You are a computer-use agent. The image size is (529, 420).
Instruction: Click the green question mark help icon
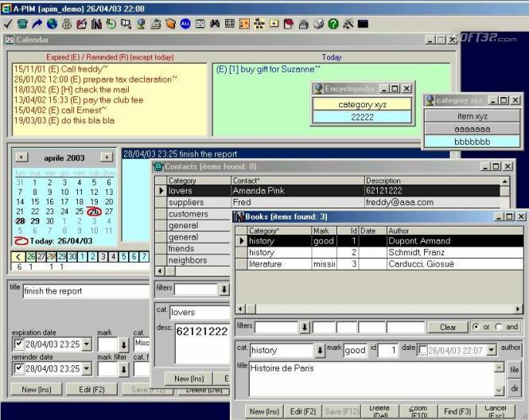[x=333, y=24]
